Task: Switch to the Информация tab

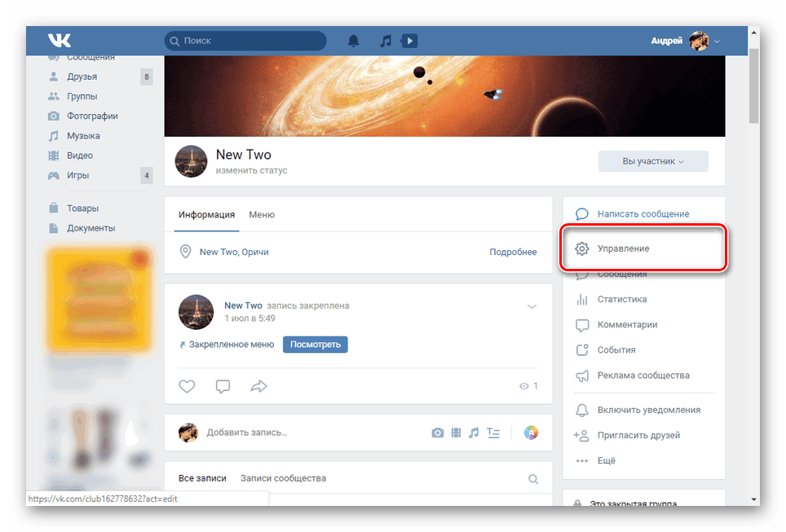Action: click(206, 214)
